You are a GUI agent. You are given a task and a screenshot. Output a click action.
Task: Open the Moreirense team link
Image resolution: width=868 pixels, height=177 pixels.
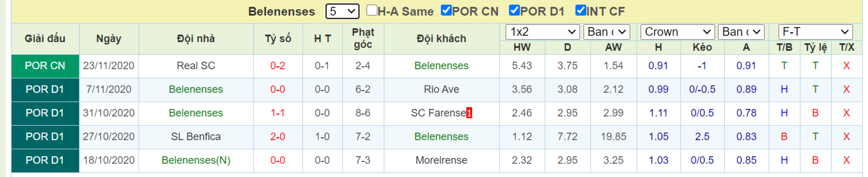(441, 160)
